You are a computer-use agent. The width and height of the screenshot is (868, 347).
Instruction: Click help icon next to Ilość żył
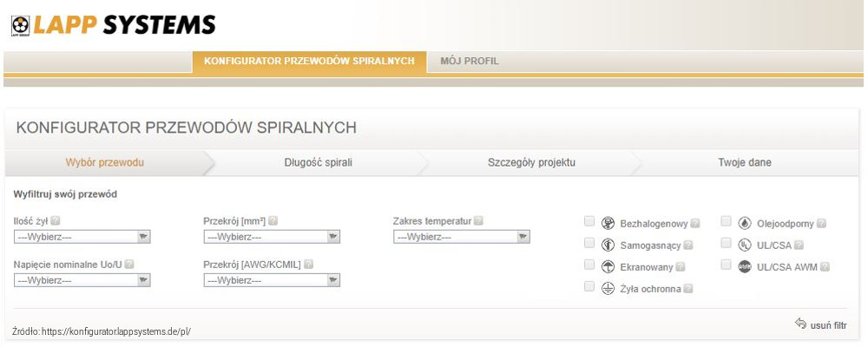pos(56,221)
